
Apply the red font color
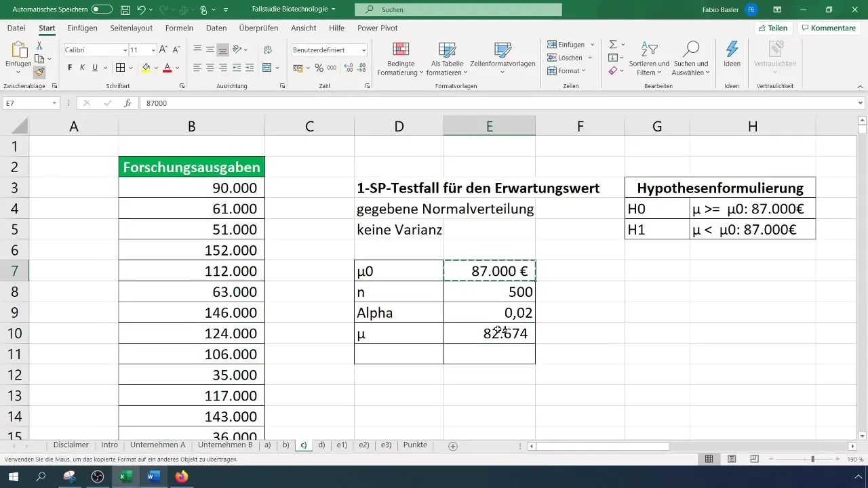pyautogui.click(x=167, y=68)
